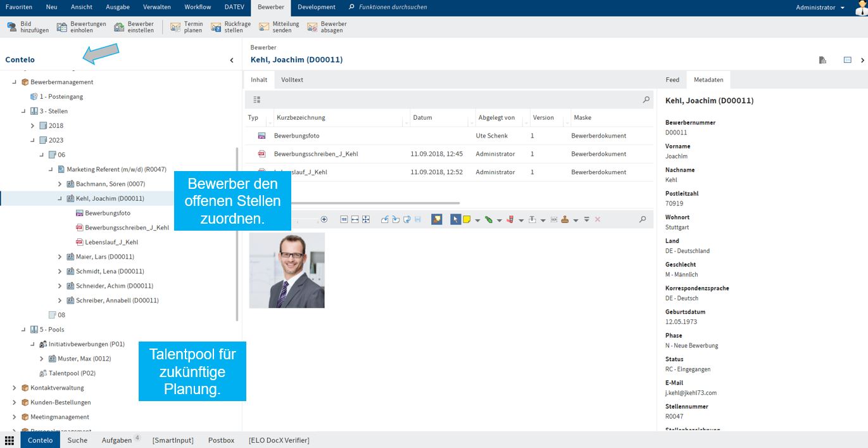Pick the yellow sticky note tool
Viewport: 868px width, 448px height.
[x=467, y=219]
